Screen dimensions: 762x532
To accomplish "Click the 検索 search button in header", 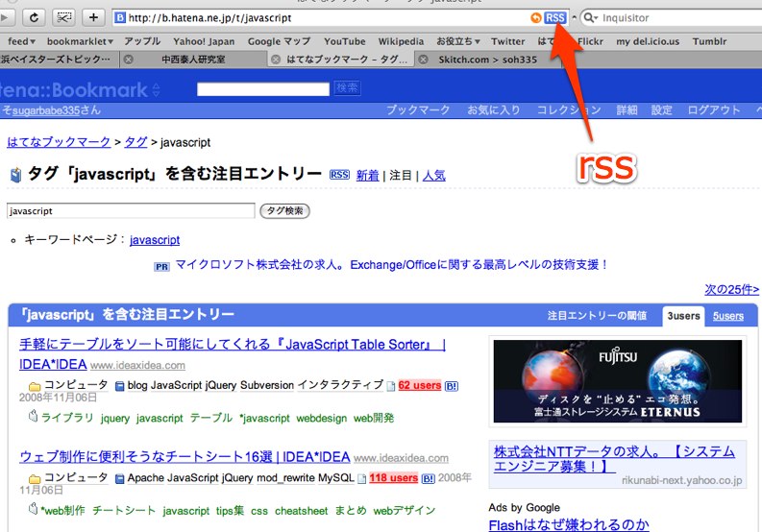I will coord(347,88).
